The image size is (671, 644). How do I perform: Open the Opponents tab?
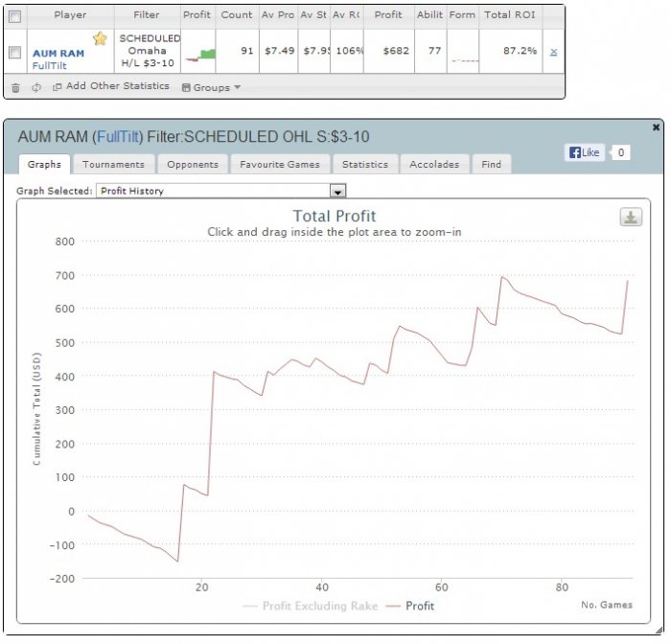click(x=193, y=165)
